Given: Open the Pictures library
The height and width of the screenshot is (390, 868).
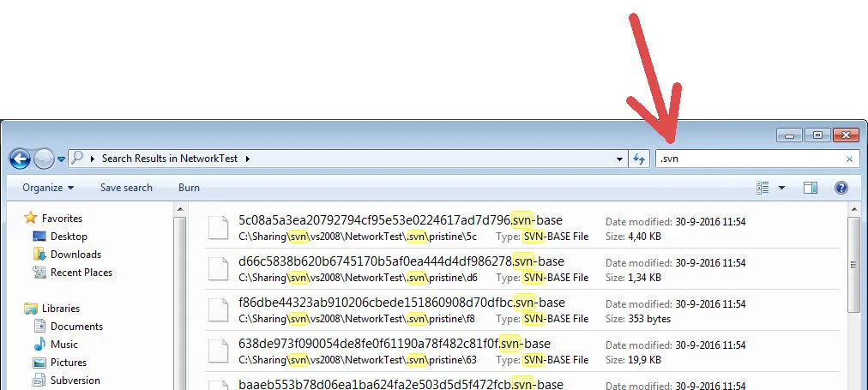Looking at the screenshot, I should click(69, 363).
